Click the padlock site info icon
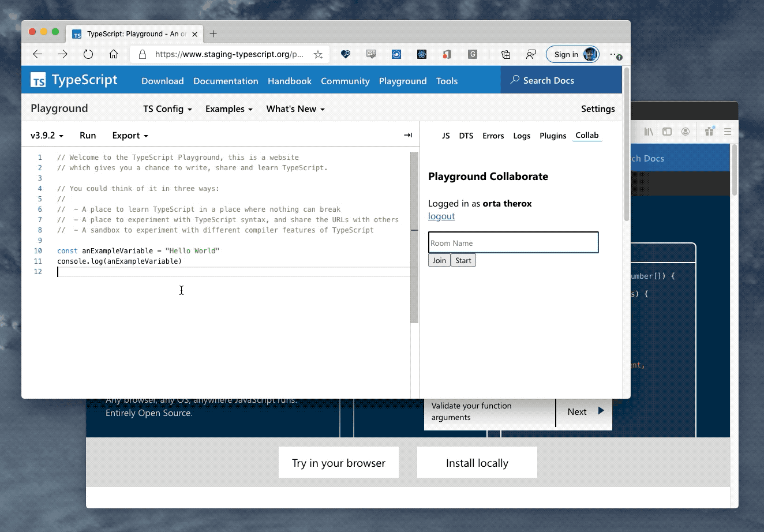This screenshot has width=764, height=532. pyautogui.click(x=142, y=54)
